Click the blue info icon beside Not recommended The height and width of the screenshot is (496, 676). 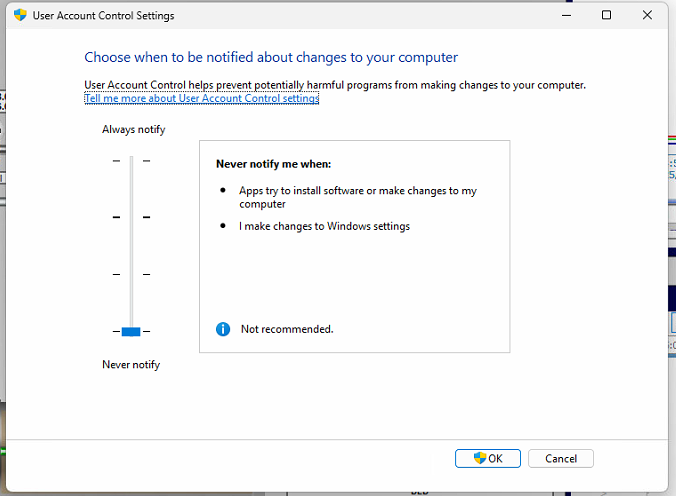tap(223, 329)
